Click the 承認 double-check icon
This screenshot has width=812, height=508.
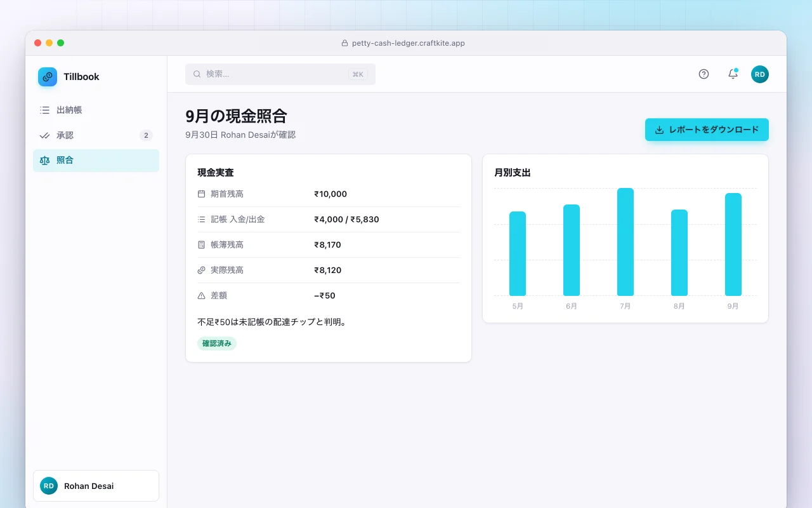tap(44, 135)
